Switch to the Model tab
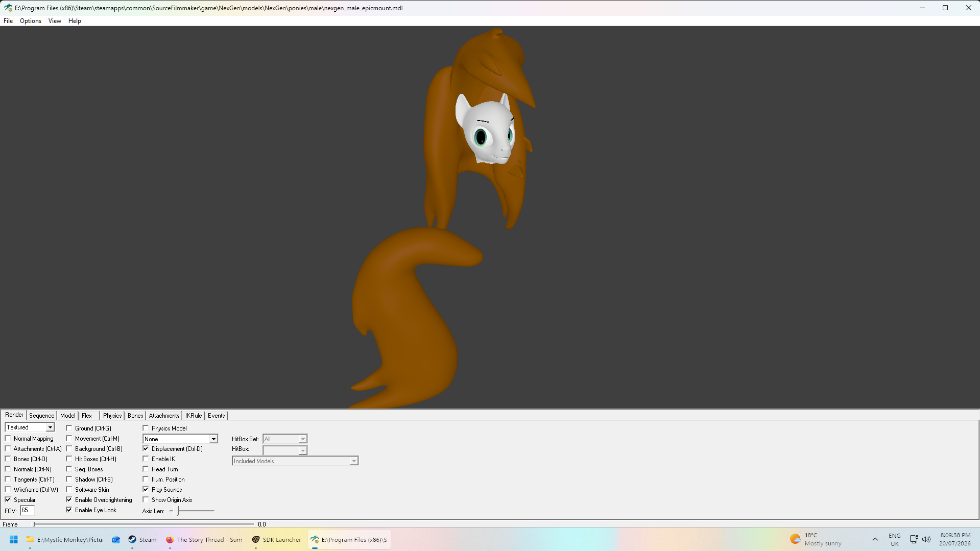The width and height of the screenshot is (980, 551). 68,416
